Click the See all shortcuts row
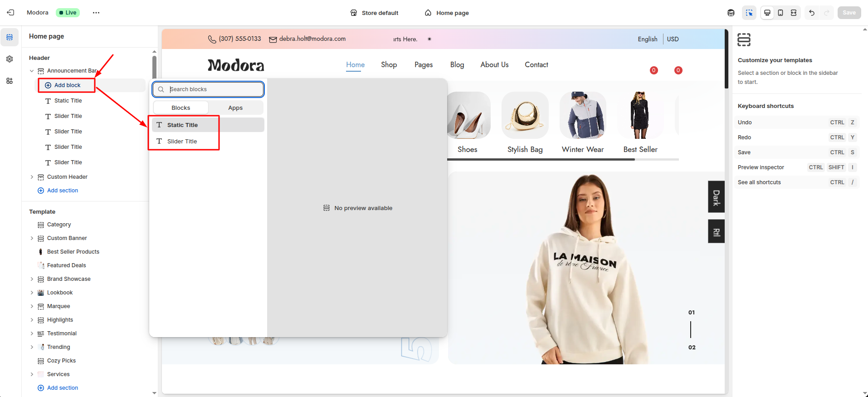The height and width of the screenshot is (397, 868). point(797,182)
